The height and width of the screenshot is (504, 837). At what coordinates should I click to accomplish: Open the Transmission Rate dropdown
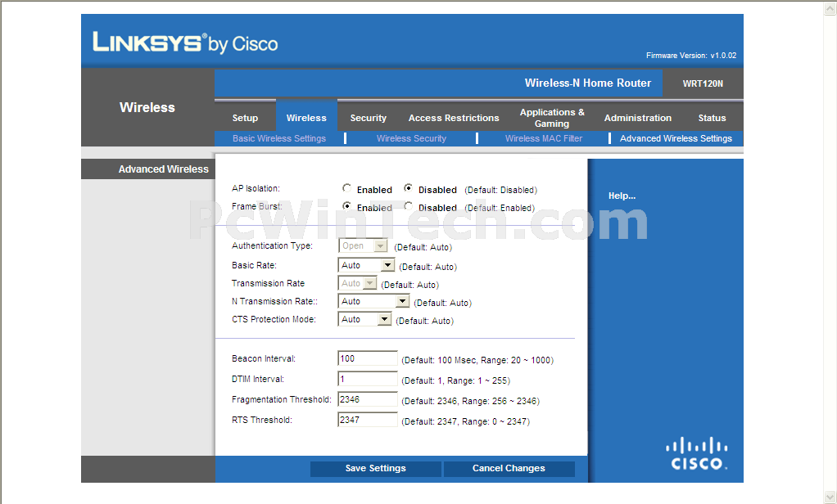[357, 283]
